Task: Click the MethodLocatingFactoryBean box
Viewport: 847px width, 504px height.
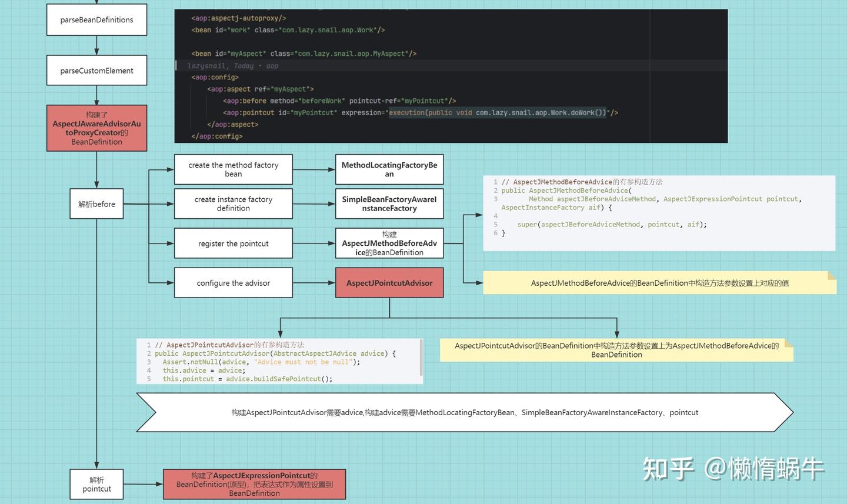Action: 389,169
